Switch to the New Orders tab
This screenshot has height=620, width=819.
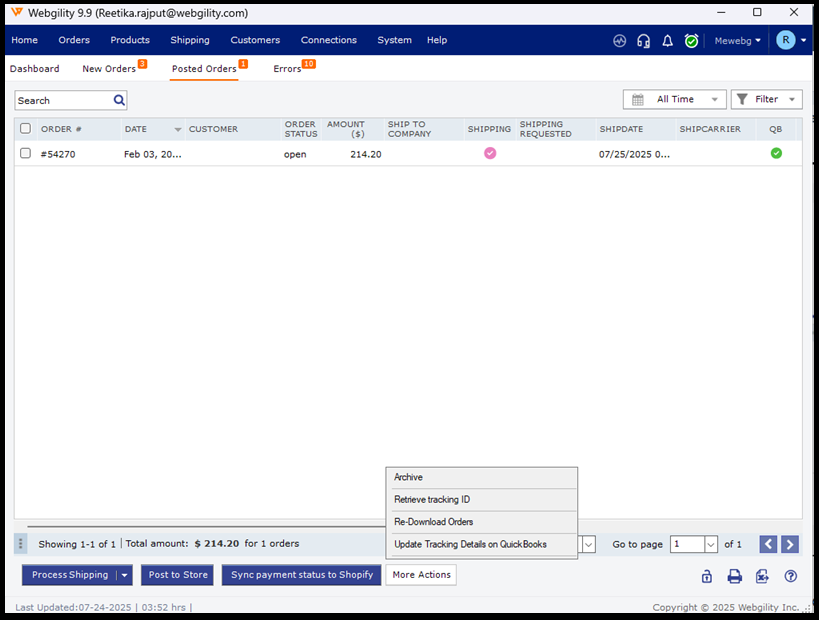click(x=109, y=69)
